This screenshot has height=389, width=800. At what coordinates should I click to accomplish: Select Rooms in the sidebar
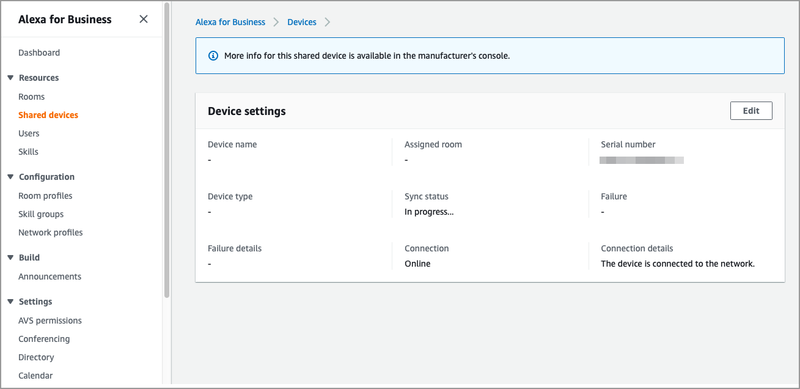click(31, 96)
